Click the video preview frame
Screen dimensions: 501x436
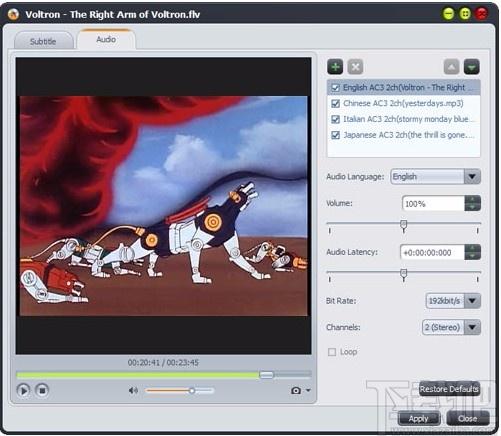(163, 206)
